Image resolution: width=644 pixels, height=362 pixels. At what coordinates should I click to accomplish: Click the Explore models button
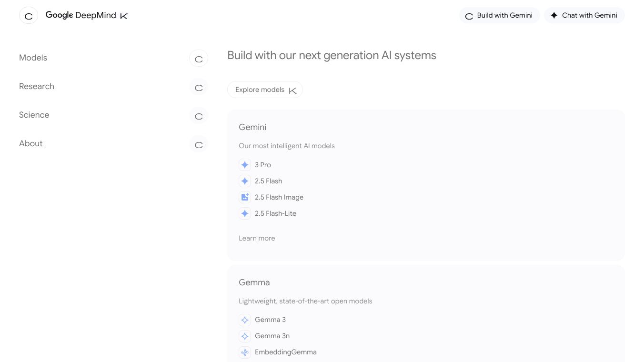pyautogui.click(x=265, y=90)
